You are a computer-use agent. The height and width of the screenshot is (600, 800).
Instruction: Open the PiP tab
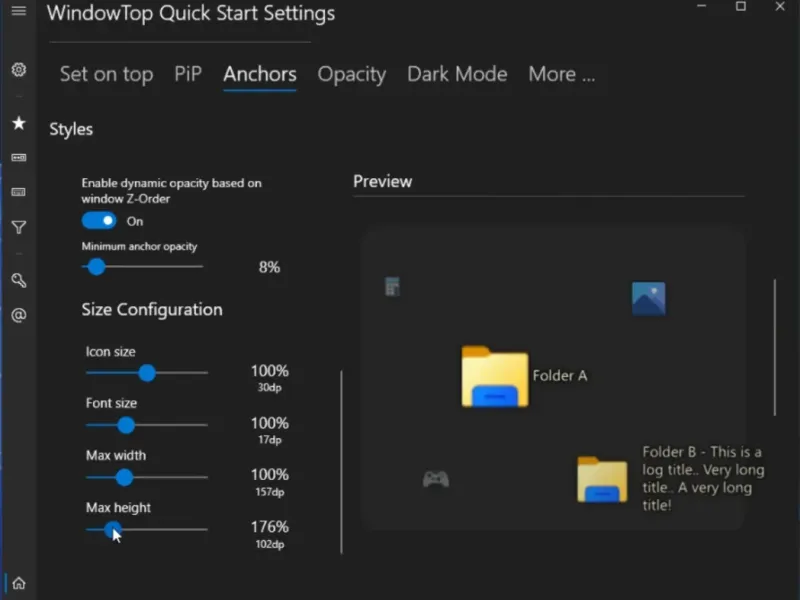(x=188, y=74)
